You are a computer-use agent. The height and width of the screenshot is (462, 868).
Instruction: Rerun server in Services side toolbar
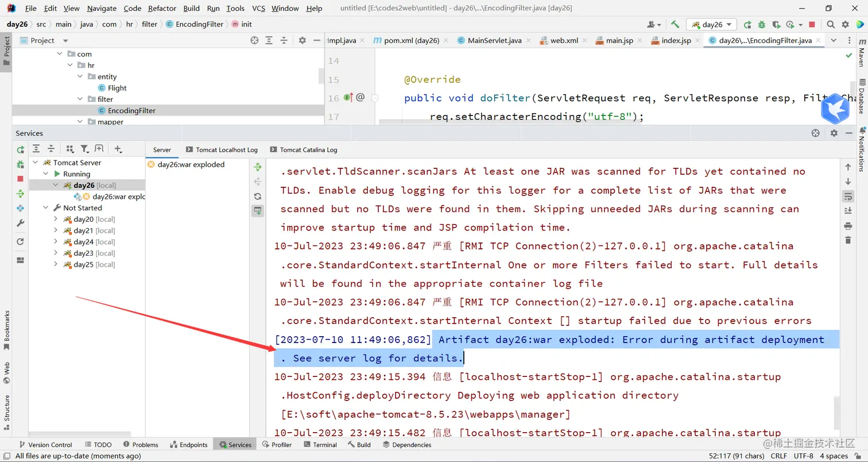[21, 149]
